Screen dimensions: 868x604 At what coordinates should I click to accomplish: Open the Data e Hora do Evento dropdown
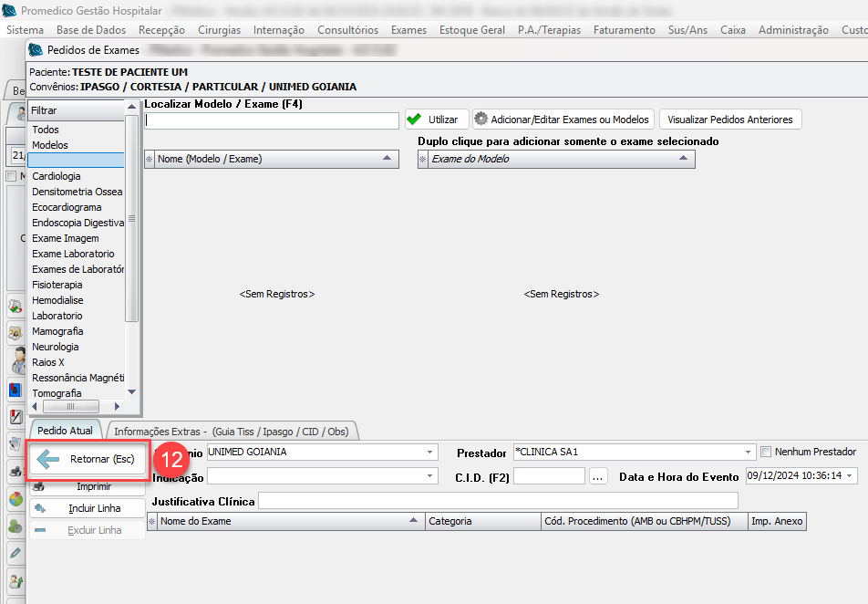tap(851, 476)
